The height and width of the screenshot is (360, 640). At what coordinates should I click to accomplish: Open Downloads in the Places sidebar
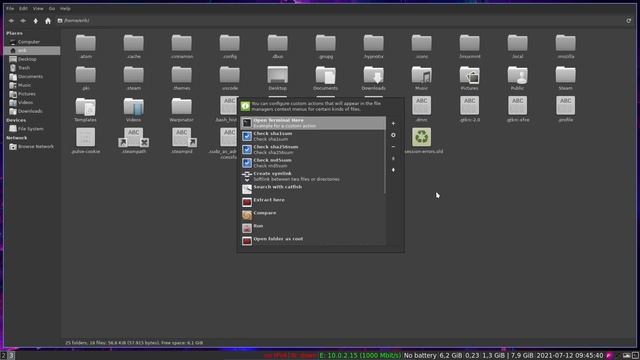32,111
